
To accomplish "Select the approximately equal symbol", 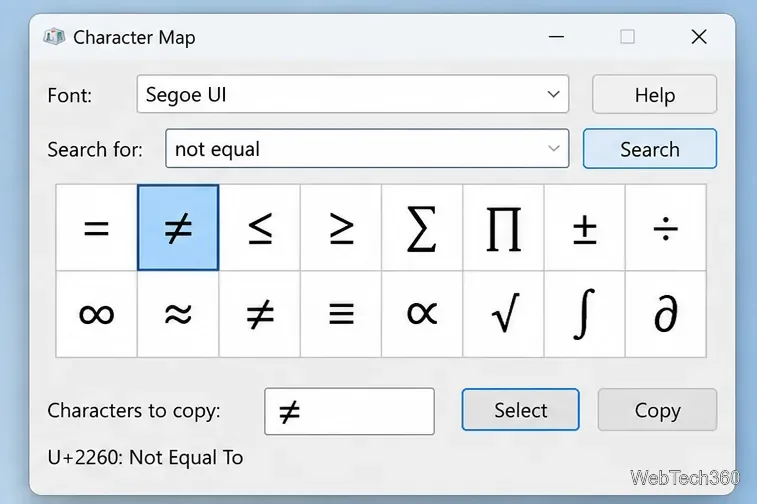I will (x=178, y=314).
